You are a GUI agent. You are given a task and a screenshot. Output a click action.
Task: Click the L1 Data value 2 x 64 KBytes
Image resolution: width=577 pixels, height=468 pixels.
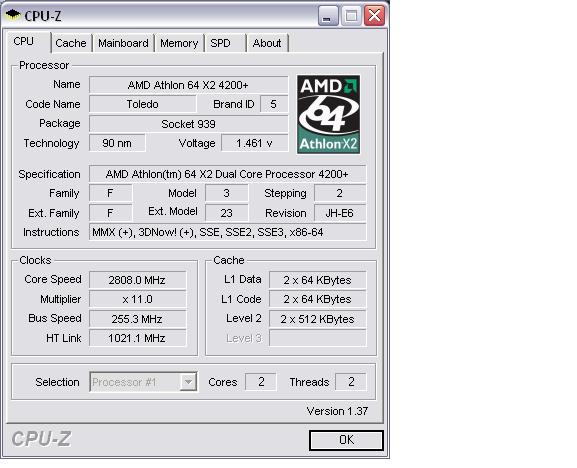tap(318, 280)
